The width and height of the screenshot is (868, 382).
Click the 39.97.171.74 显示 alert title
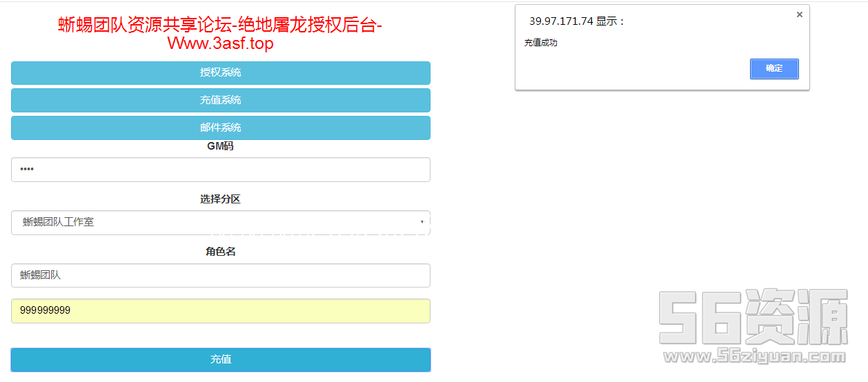click(577, 21)
